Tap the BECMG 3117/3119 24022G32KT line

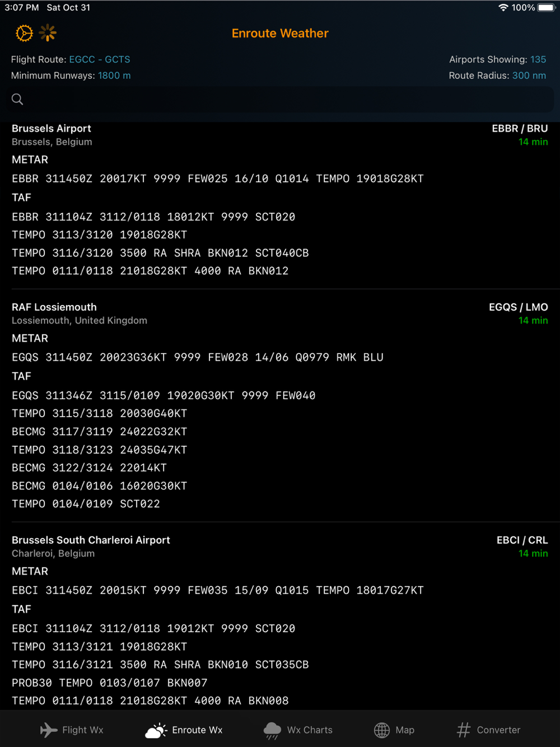click(99, 432)
